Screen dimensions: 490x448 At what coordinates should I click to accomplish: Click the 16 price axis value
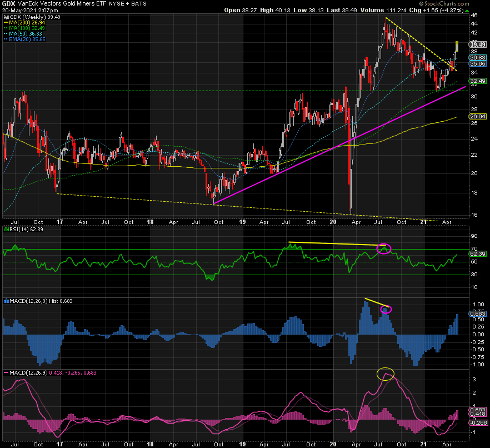click(x=474, y=215)
